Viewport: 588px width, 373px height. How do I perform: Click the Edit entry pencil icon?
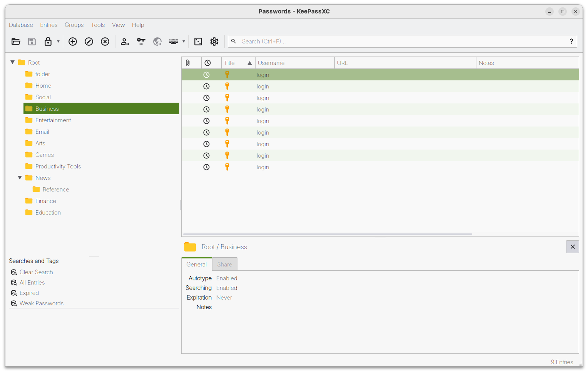point(89,42)
